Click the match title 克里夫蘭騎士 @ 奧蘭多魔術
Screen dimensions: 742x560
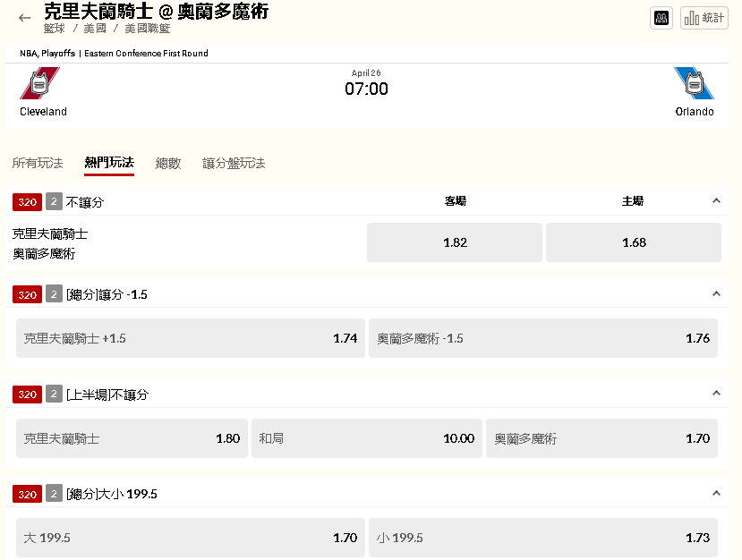point(156,12)
